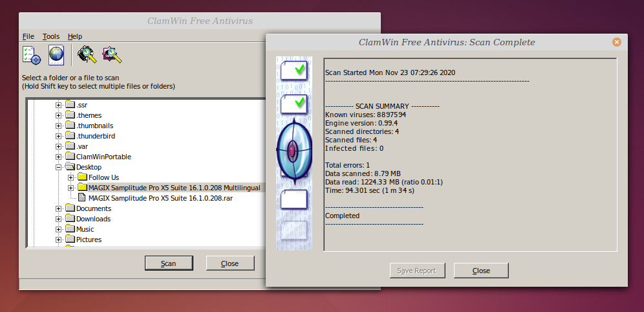Click Close button in Scan Complete dialog
Screen dimensions: 644x312
click(x=481, y=271)
